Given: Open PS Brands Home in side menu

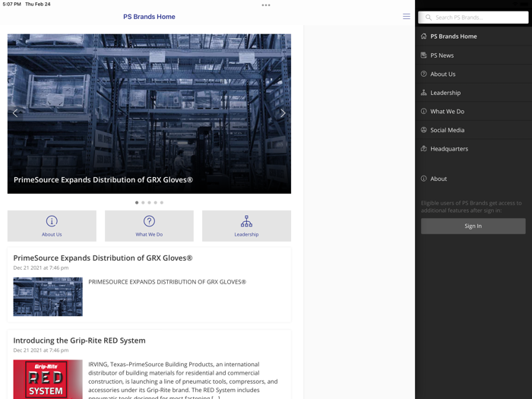Looking at the screenshot, I should (473, 36).
